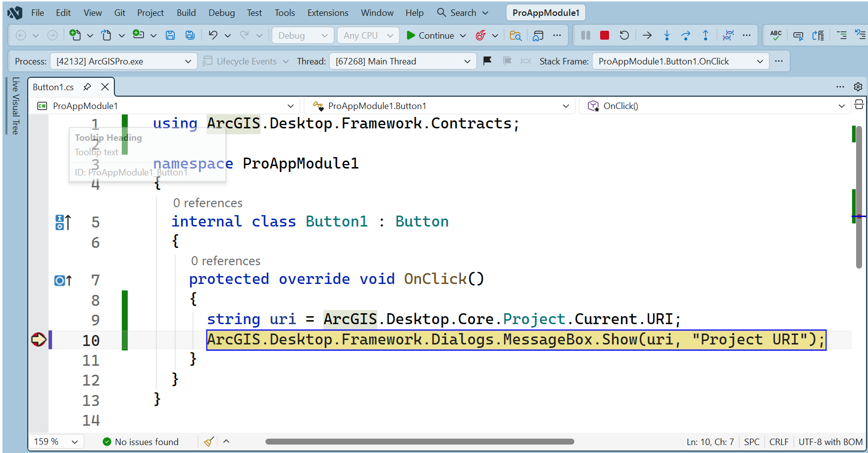Open the Thread dropdown Main Thread
The image size is (868, 453).
pyautogui.click(x=403, y=61)
